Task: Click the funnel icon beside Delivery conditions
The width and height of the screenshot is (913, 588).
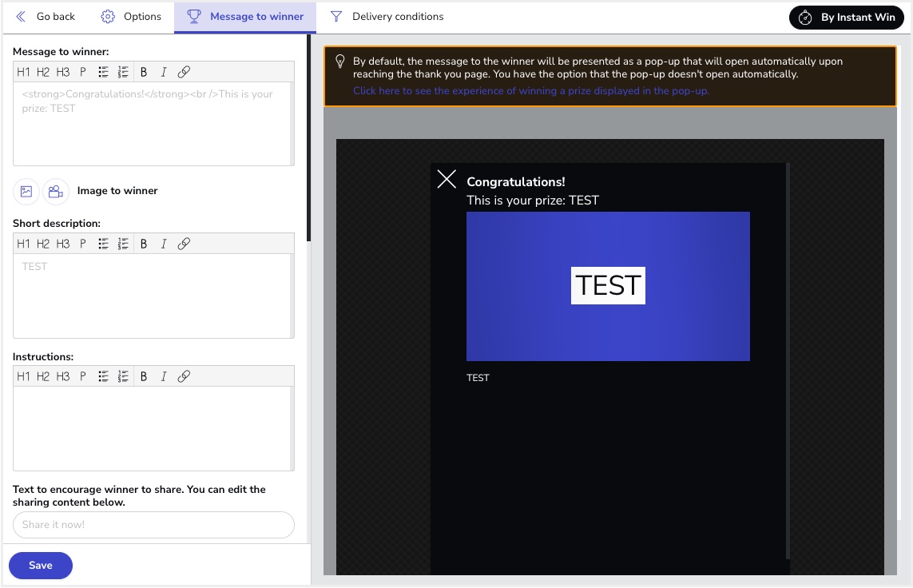Action: pos(336,16)
